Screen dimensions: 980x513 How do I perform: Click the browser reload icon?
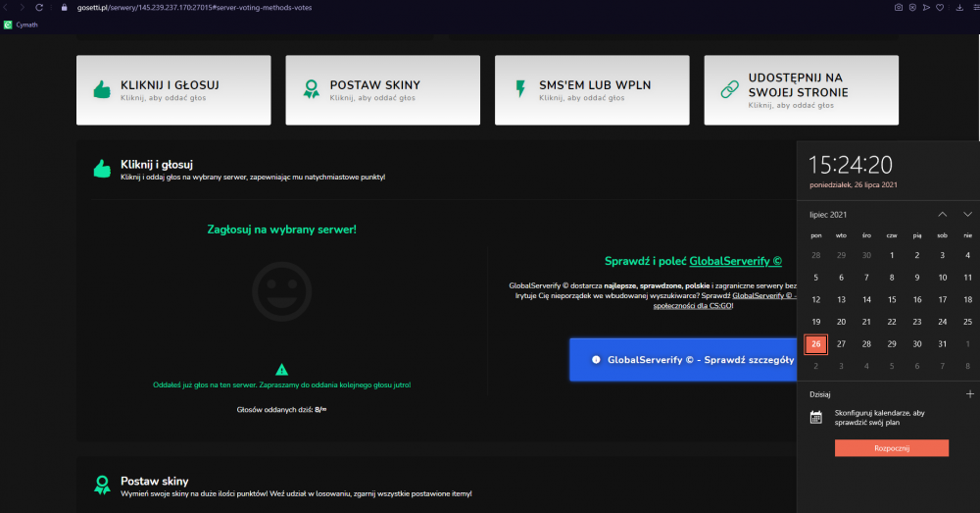point(39,8)
